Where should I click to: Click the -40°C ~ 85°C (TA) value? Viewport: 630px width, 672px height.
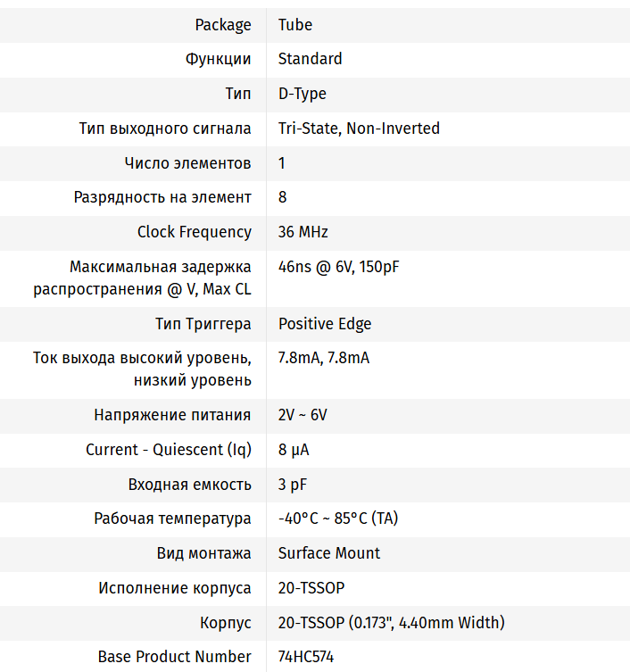pos(338,519)
